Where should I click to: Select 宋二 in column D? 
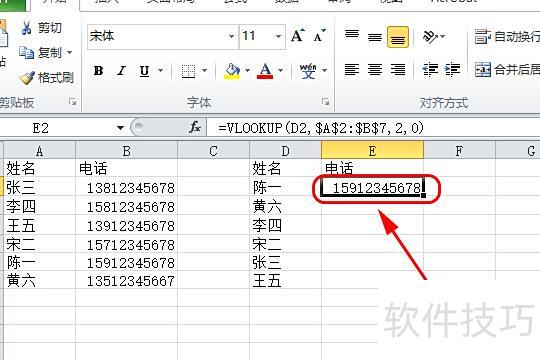285,245
